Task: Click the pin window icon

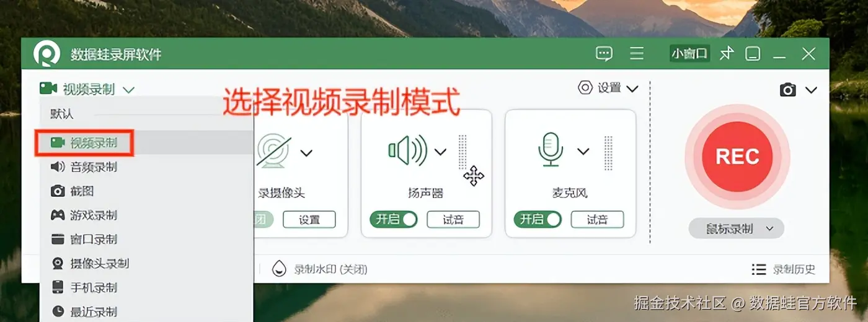Action: point(727,54)
